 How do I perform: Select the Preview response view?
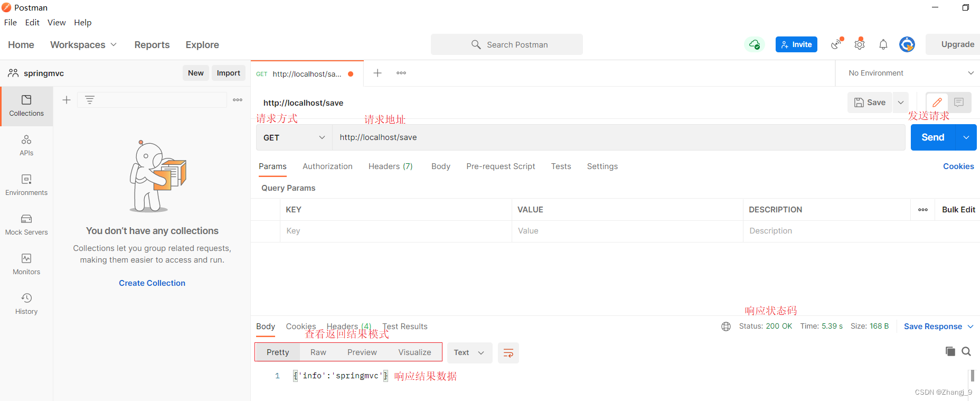point(362,352)
